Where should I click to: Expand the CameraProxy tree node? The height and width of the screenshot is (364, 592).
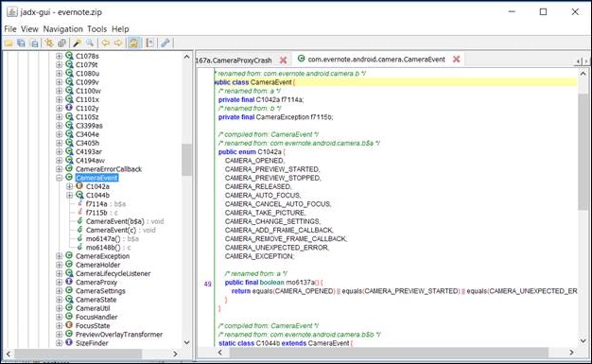[60, 282]
